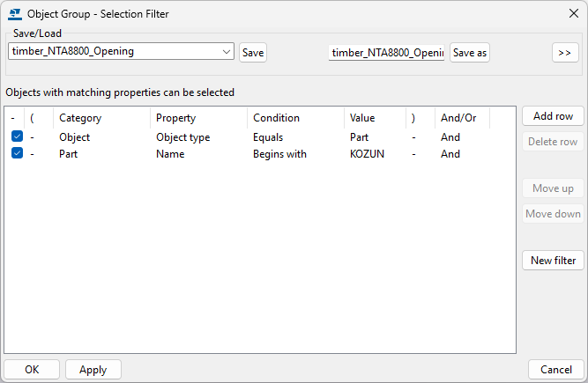
Task: Edit the Save as filter name field
Action: coord(387,53)
